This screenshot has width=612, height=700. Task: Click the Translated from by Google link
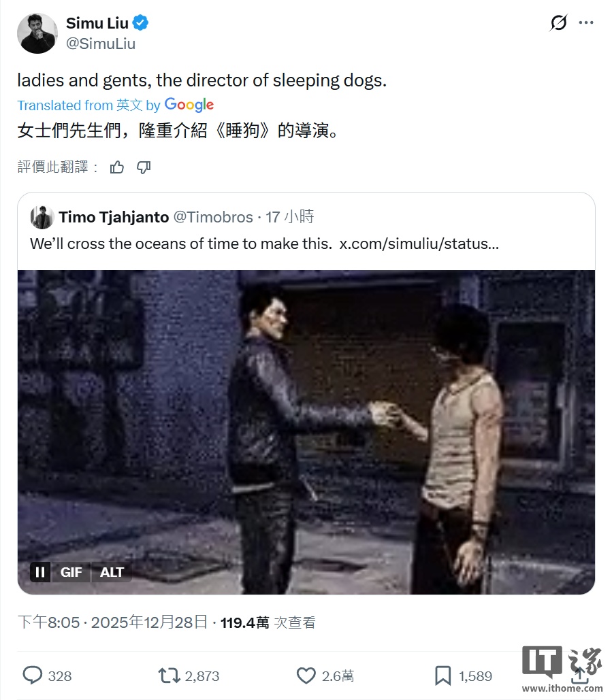115,105
